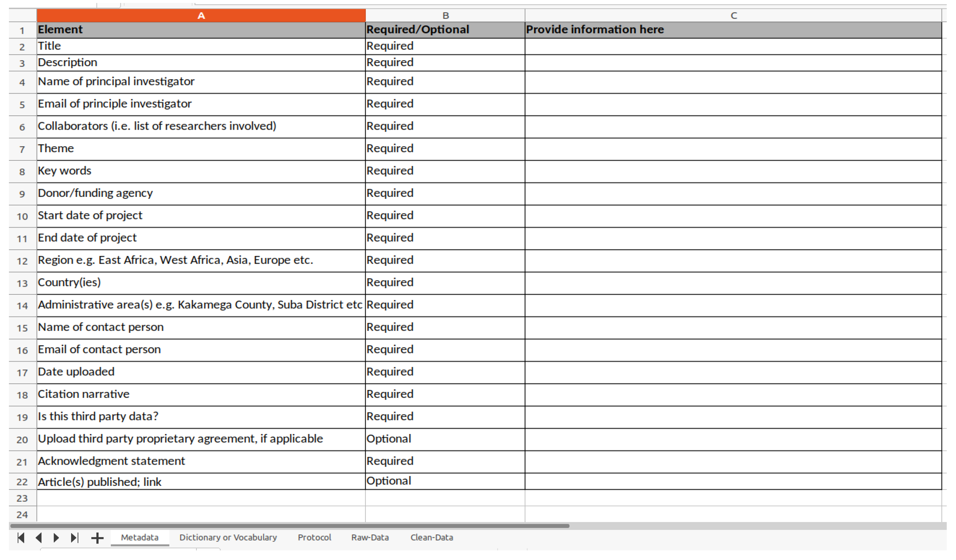Click previous sheet arrow icon
The height and width of the screenshot is (560, 956).
tap(39, 538)
